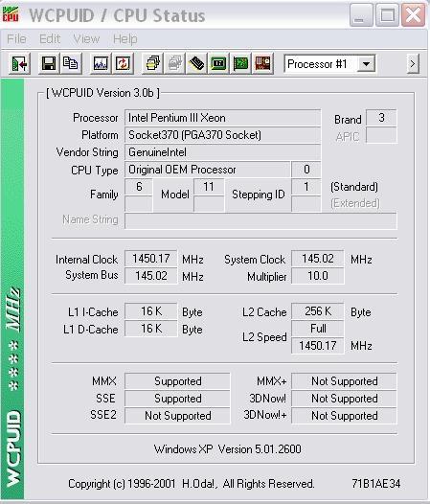Open the Processor #1 dropdown
The height and width of the screenshot is (504, 430).
(366, 64)
